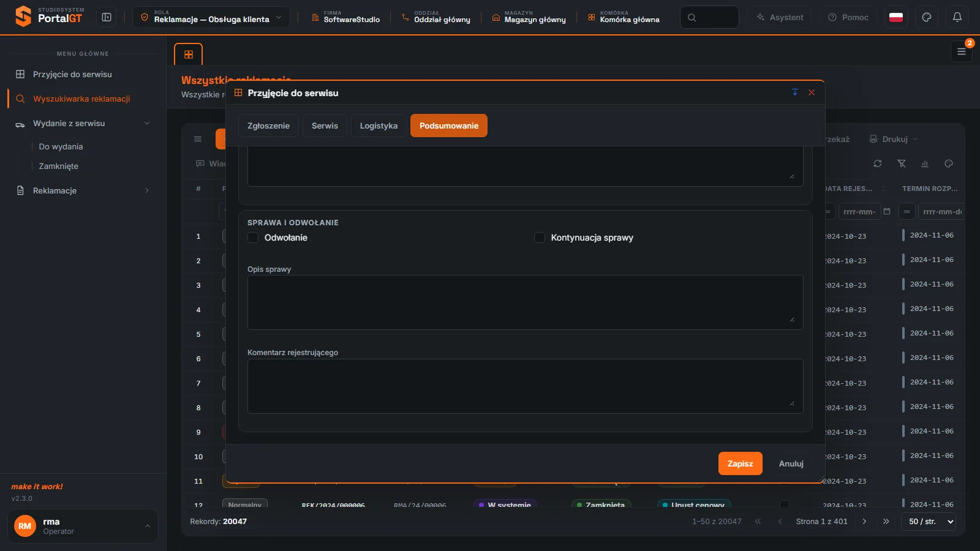Refresh the complaints table

878,163
